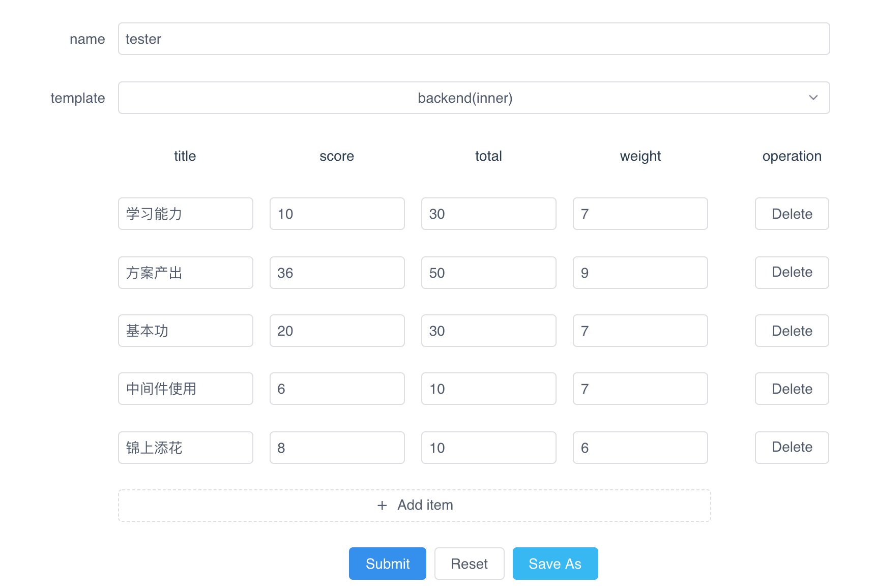Click total field of 中间件使用 row
Image resolution: width=876 pixels, height=588 pixels.
pos(489,389)
